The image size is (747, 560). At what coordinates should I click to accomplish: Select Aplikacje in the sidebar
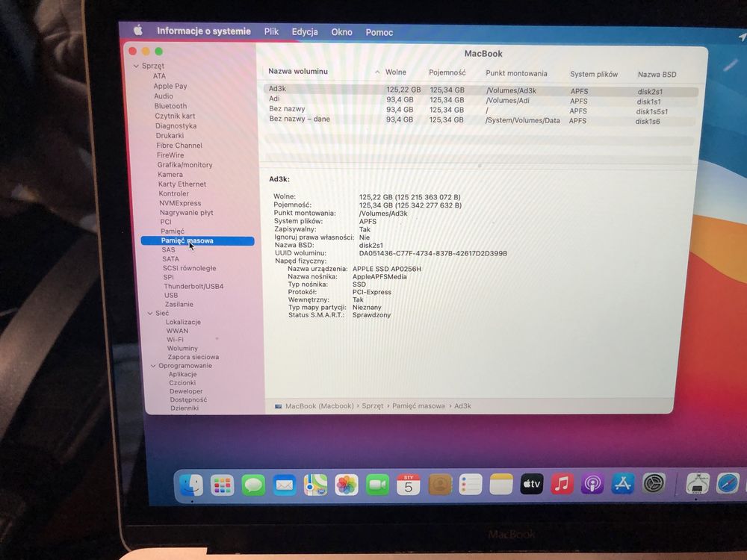182,374
